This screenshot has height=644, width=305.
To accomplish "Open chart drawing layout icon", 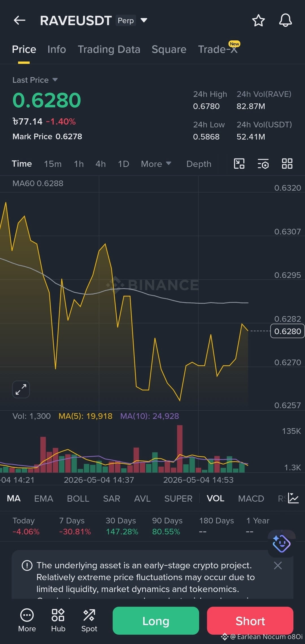I will 239,164.
